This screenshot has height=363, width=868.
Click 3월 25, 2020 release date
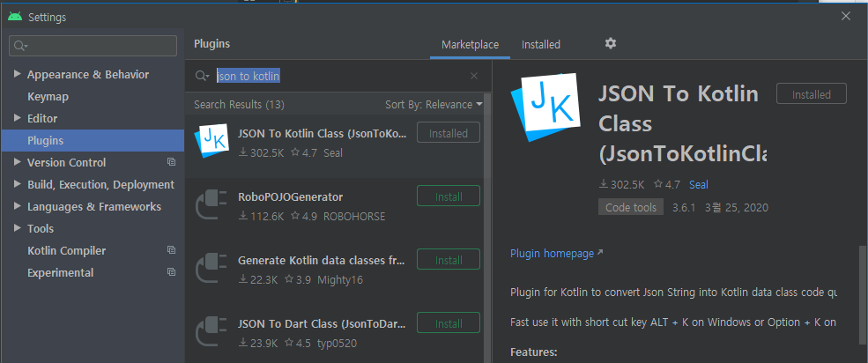[x=737, y=208]
